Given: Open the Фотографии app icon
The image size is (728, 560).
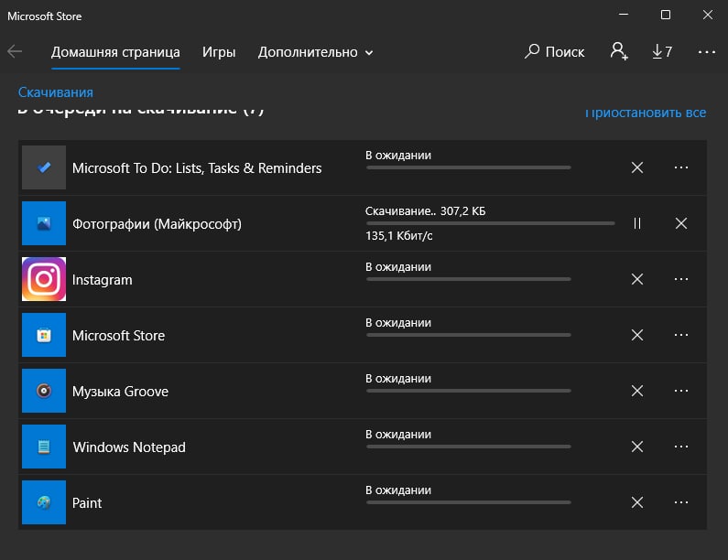Looking at the screenshot, I should click(44, 223).
